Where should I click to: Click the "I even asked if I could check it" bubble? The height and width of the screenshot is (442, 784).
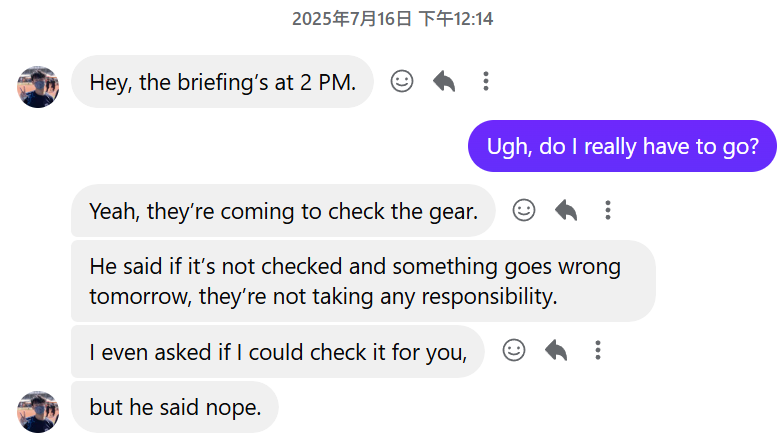point(278,352)
